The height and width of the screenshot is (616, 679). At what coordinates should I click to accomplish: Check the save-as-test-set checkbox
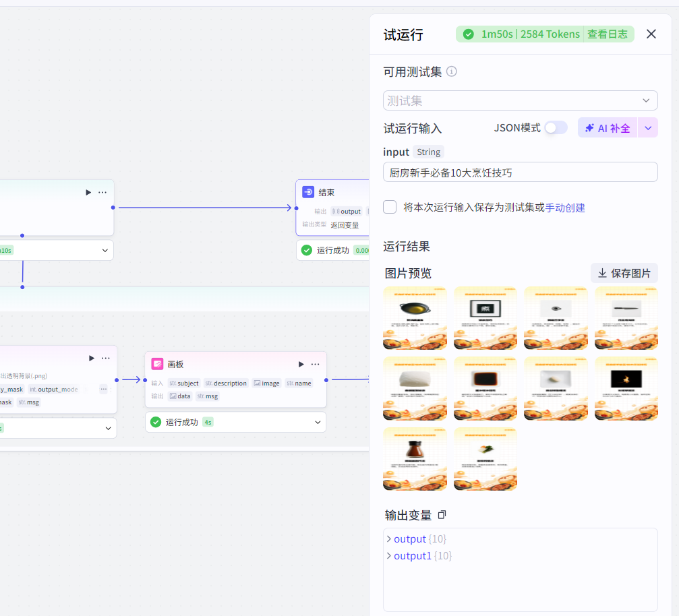click(x=390, y=208)
